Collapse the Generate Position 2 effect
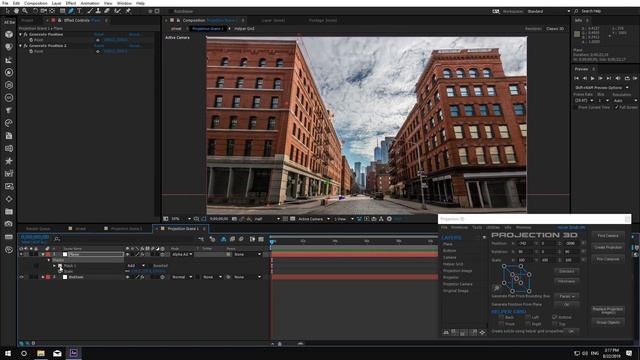The width and height of the screenshot is (640, 360). [20, 46]
